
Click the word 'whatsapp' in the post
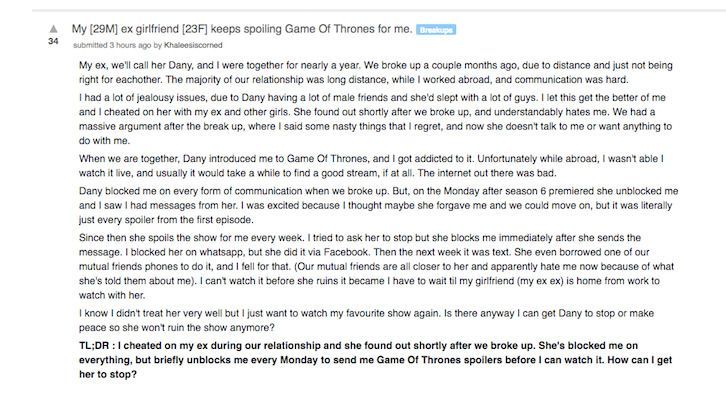click(220, 252)
